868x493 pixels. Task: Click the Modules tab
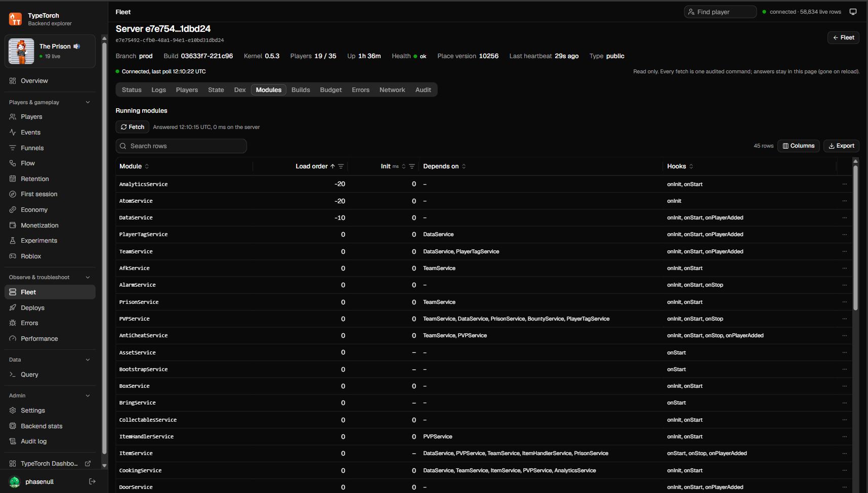pos(268,90)
